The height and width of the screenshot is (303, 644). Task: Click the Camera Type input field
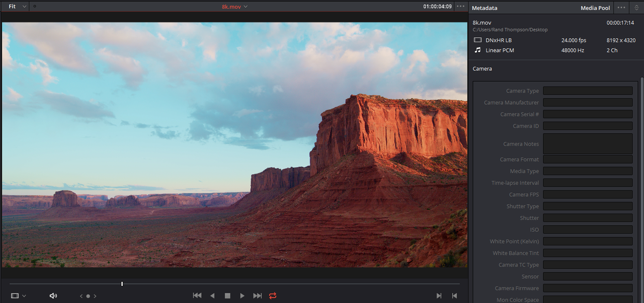588,91
